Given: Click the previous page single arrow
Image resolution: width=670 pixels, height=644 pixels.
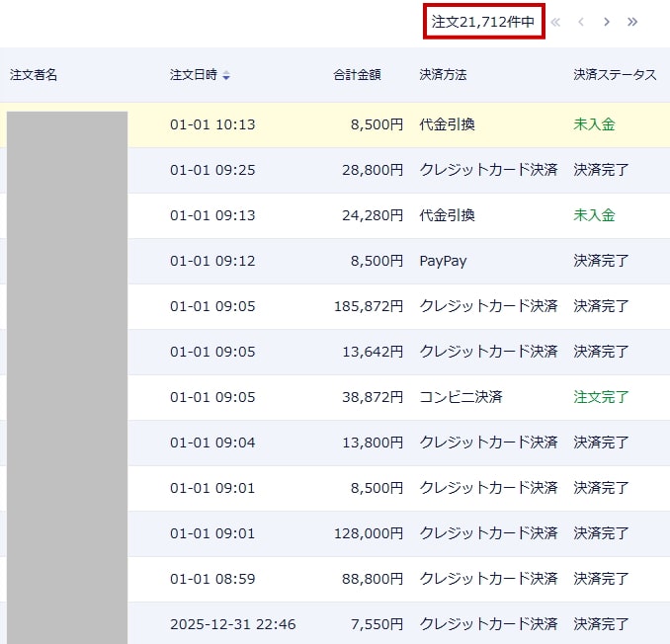Looking at the screenshot, I should click(x=581, y=22).
